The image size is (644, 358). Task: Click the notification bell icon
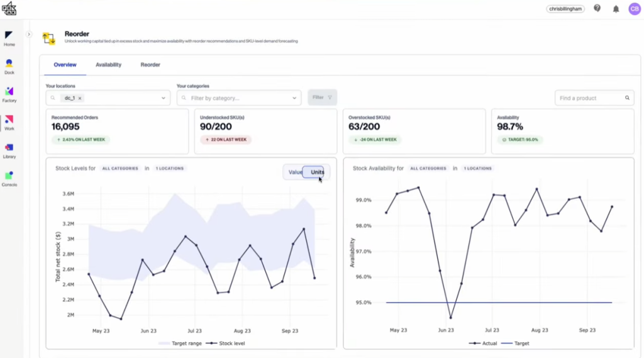tap(616, 9)
